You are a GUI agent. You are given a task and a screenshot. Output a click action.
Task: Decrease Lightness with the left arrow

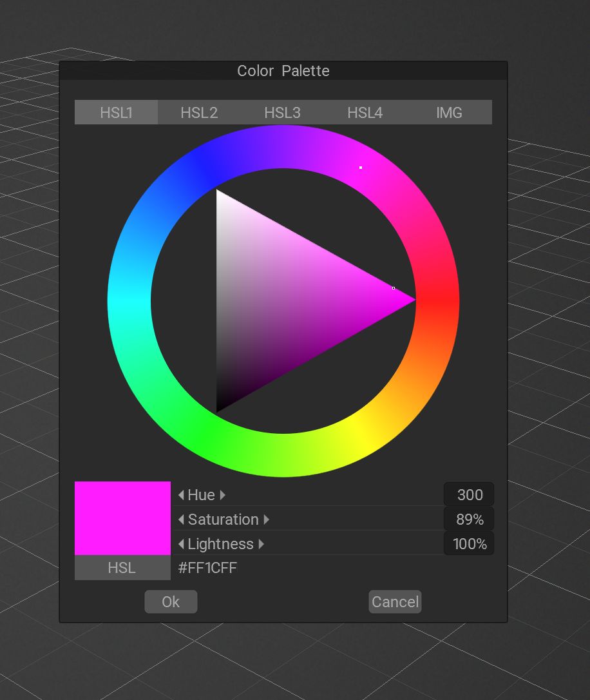pyautogui.click(x=181, y=544)
